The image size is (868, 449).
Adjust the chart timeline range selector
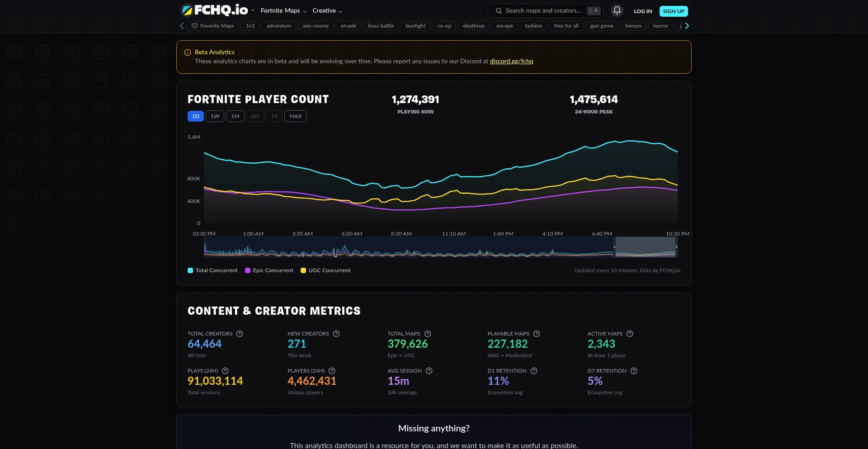click(x=645, y=248)
